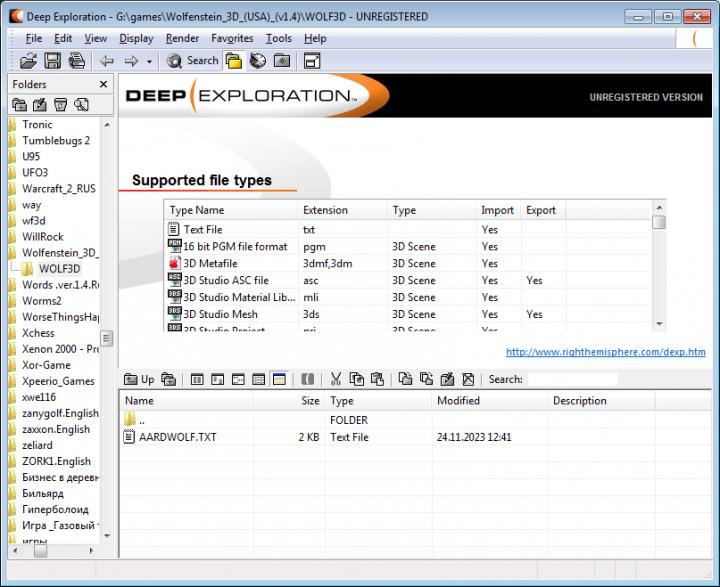This screenshot has height=587, width=720.
Task: Click right arrow of Folders horizontal scrollbar
Action: pyautogui.click(x=91, y=550)
